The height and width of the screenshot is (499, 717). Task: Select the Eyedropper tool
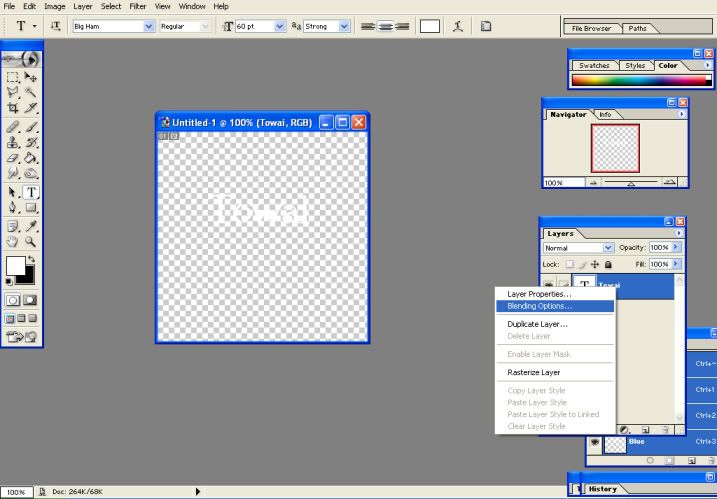point(31,226)
